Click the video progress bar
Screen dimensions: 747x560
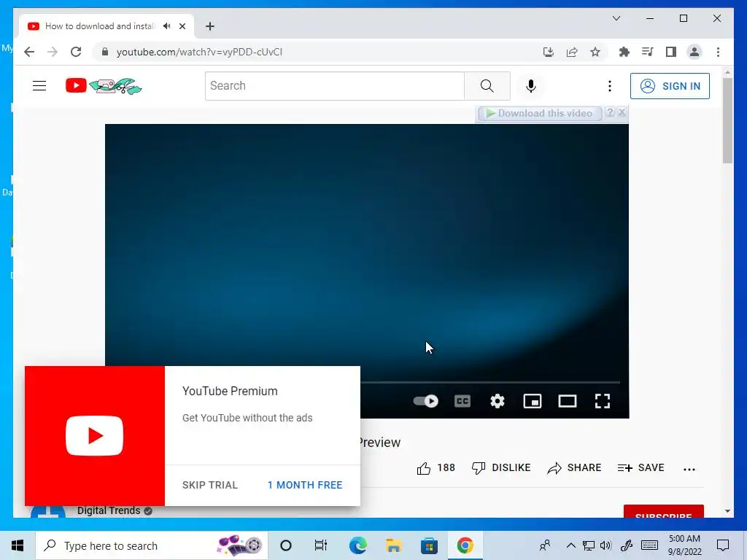coord(490,382)
